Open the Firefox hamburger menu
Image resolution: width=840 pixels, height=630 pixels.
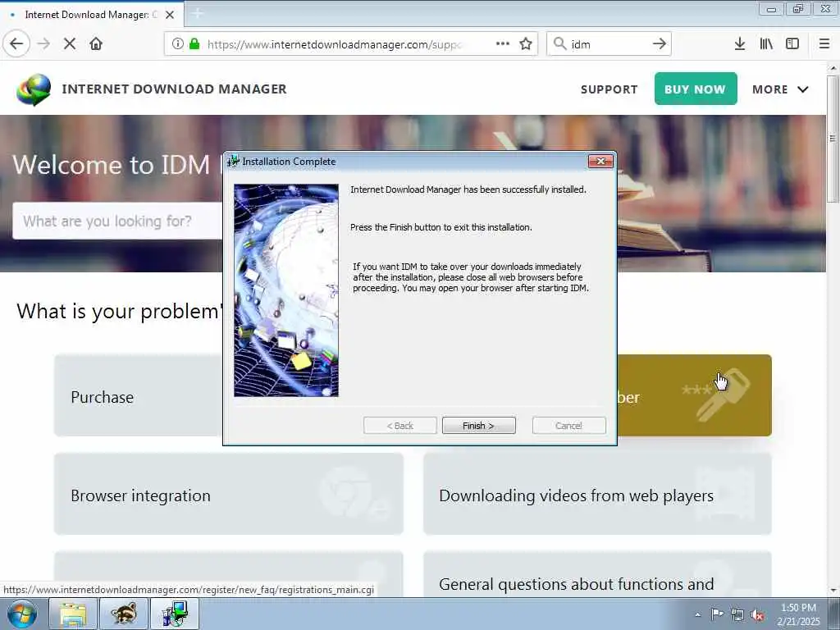pyautogui.click(x=824, y=44)
